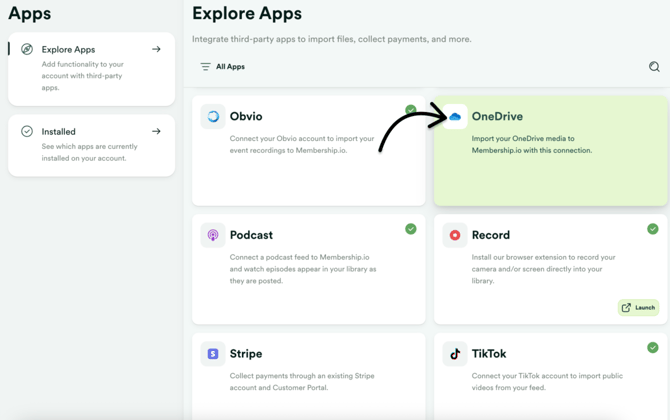Click the Installed checkmark circle icon
The height and width of the screenshot is (420, 670).
[x=27, y=131]
